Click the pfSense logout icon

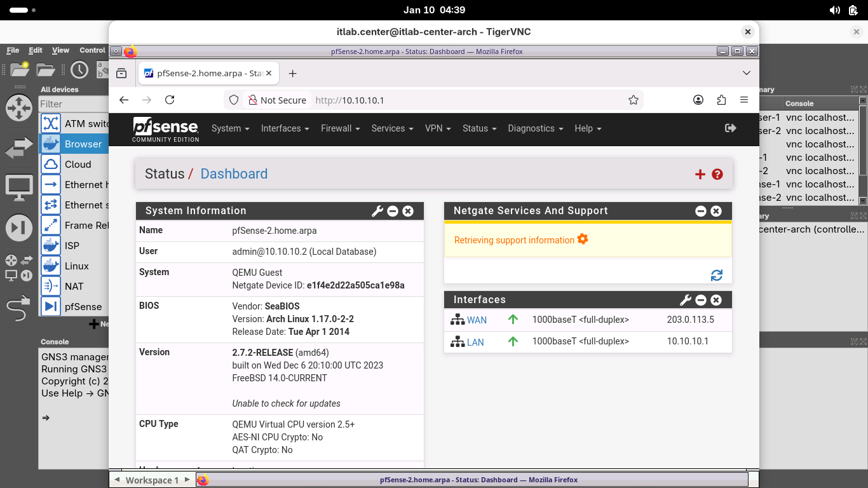point(730,128)
